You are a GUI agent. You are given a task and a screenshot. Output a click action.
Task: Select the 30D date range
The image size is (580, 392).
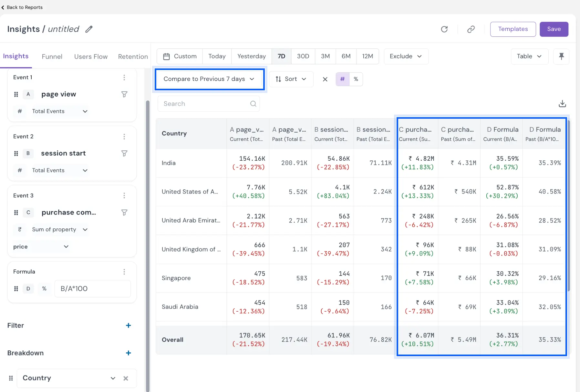click(303, 56)
